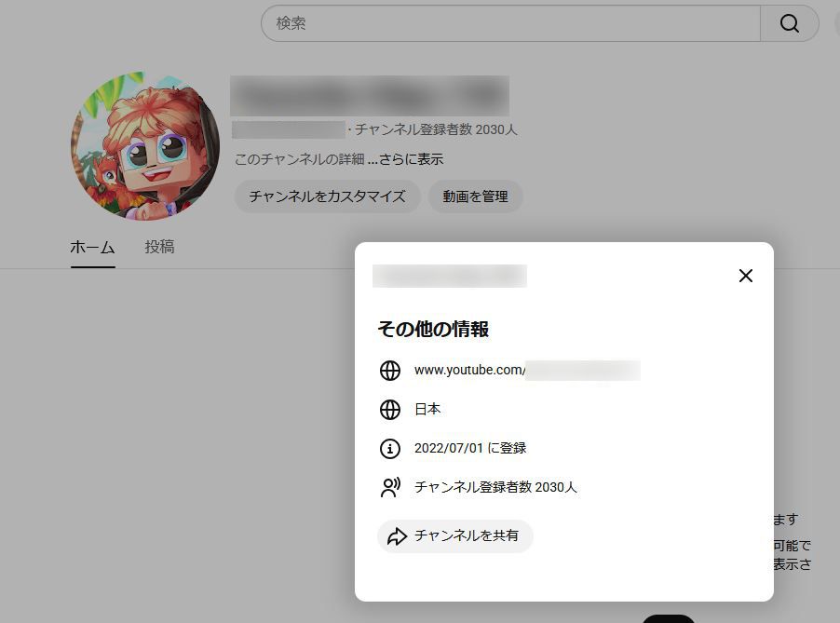Open the channel avatar image
This screenshot has width=840, height=623.
click(145, 147)
